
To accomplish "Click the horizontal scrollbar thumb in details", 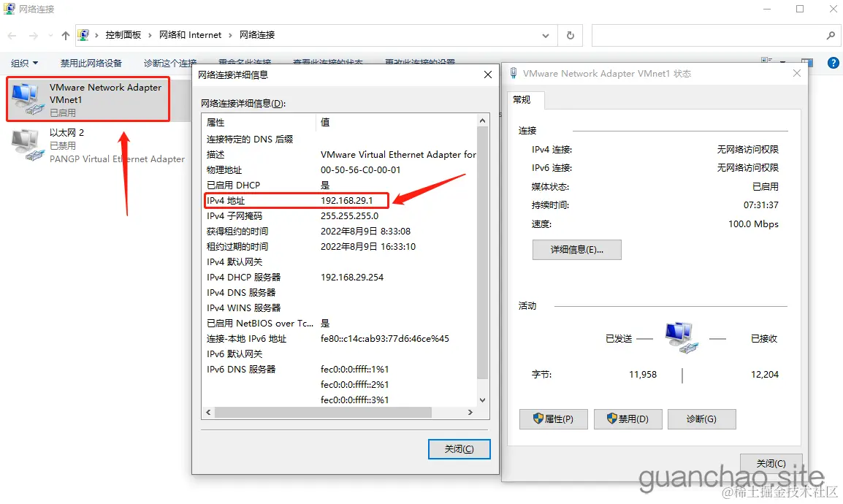I will pyautogui.click(x=323, y=412).
